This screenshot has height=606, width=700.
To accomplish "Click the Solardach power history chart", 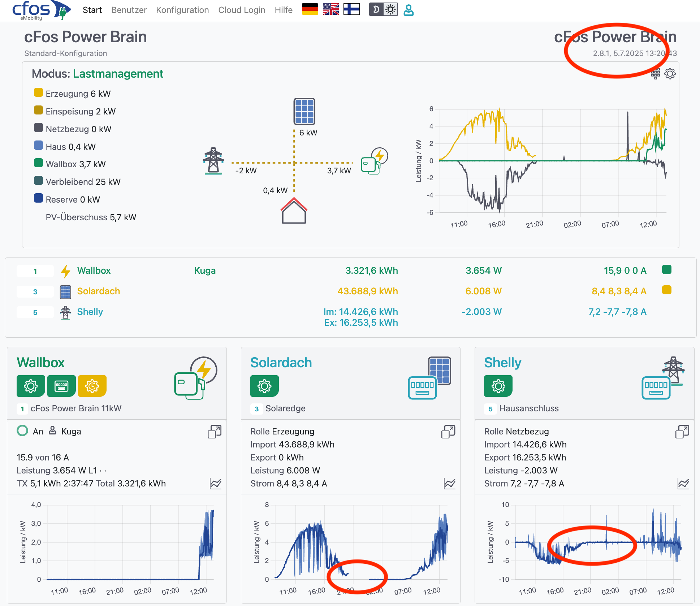I will [x=351, y=548].
